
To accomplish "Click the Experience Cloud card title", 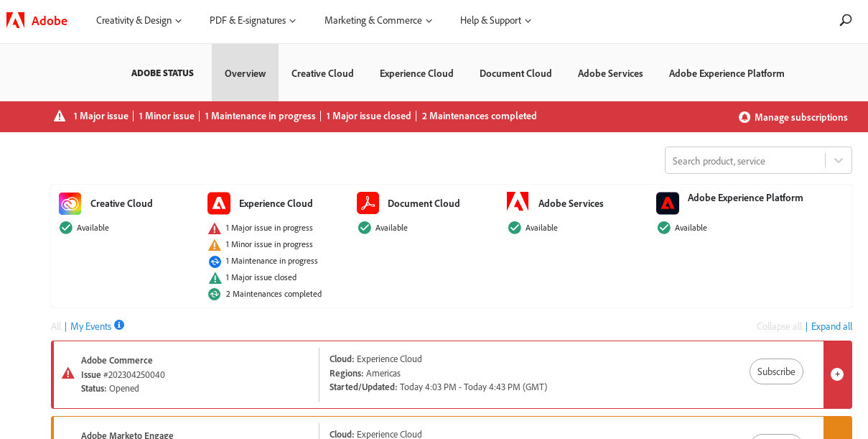I will click(x=276, y=203).
